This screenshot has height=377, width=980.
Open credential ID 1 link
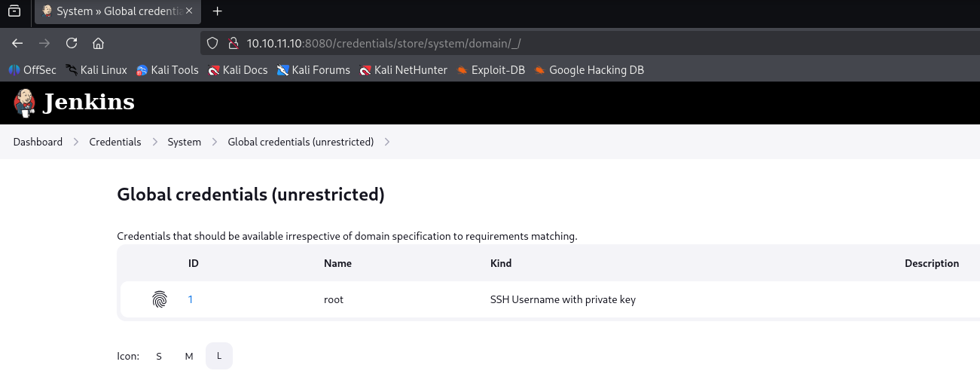[191, 299]
